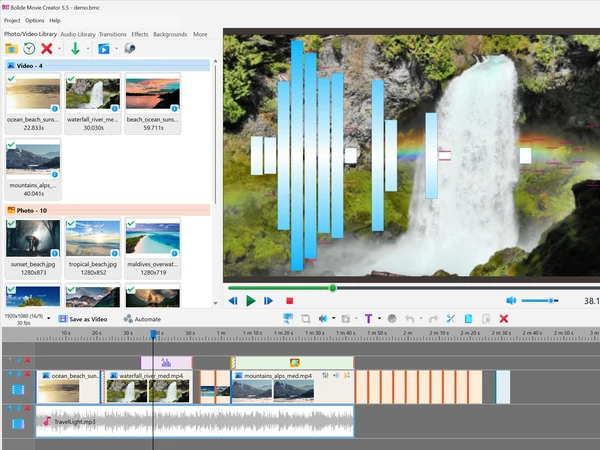Click the info badge on ocean_beach_suns thumbnail
The width and height of the screenshot is (600, 450).
55,109
